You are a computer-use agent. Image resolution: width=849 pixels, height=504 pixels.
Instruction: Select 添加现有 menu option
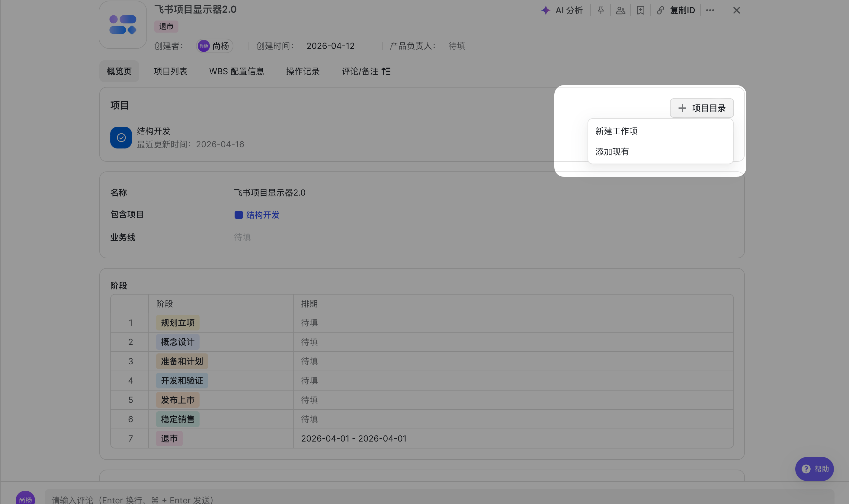tap(660, 152)
